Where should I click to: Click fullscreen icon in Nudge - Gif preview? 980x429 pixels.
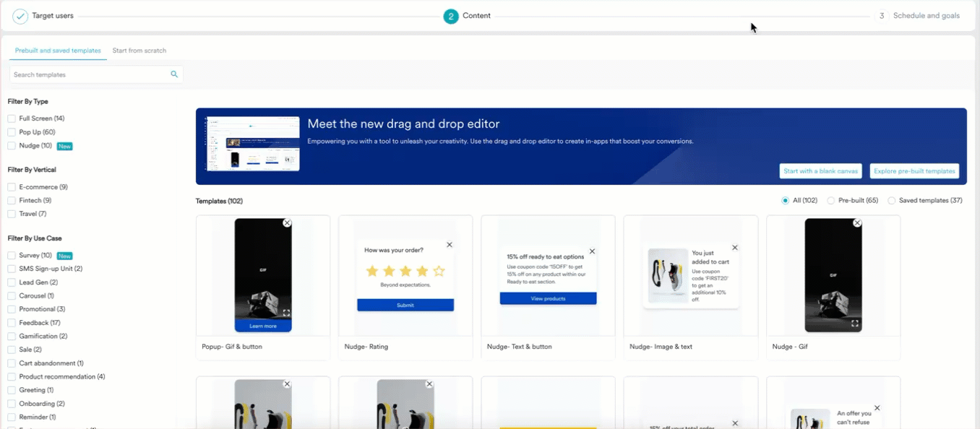(x=855, y=324)
